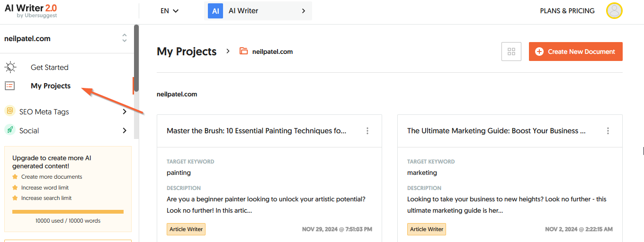Expand the Social menu section
644x242 pixels.
point(125,130)
